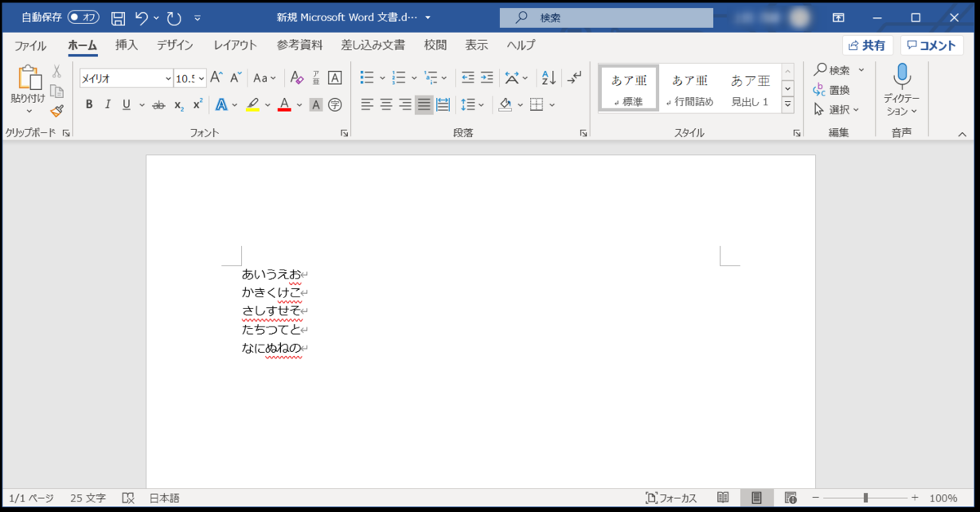
Task: Show paragraph marks icon
Action: pyautogui.click(x=575, y=78)
